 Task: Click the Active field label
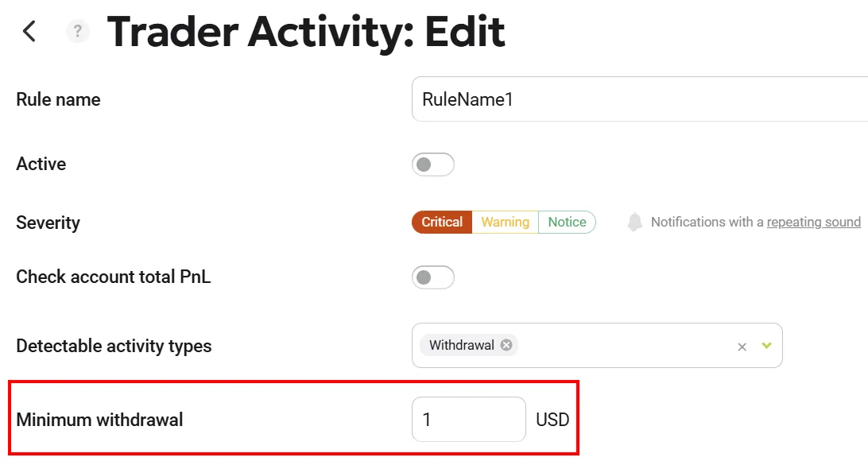point(41,165)
